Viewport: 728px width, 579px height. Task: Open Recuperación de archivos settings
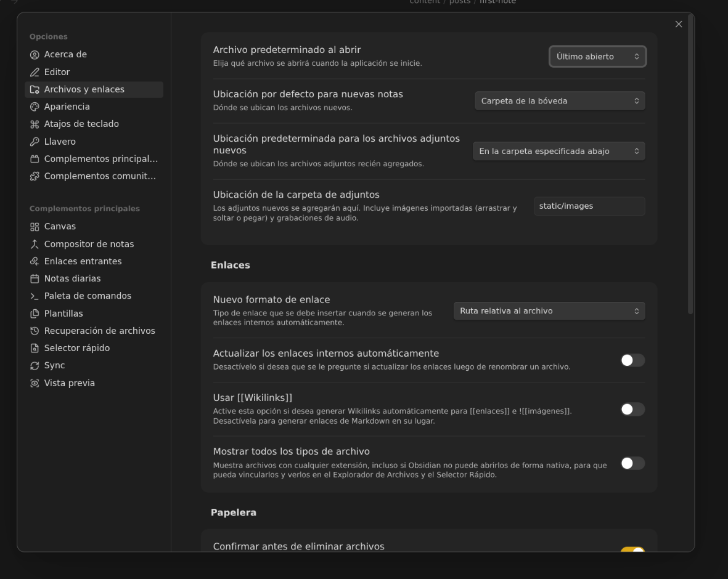99,331
